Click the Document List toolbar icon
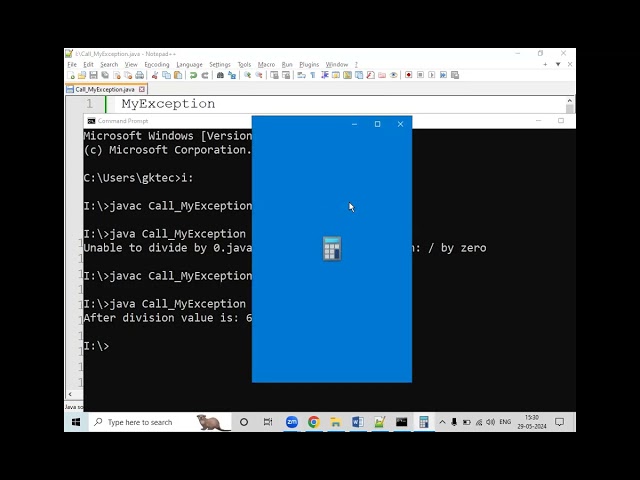 pyautogui.click(x=359, y=75)
